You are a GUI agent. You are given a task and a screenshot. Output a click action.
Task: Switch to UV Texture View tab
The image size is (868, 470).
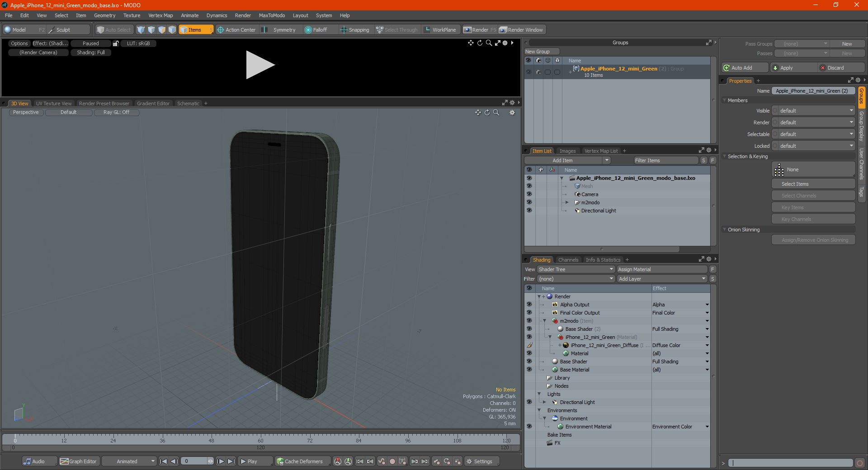pyautogui.click(x=54, y=103)
